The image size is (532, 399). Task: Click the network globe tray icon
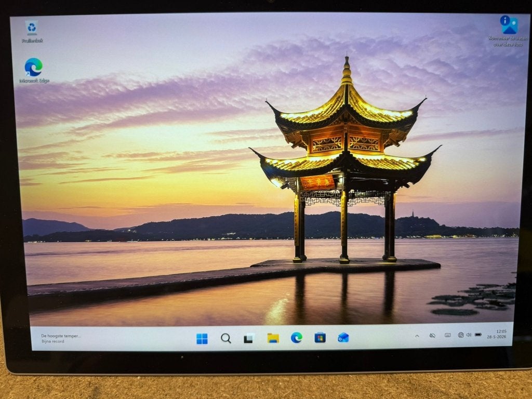(x=460, y=335)
